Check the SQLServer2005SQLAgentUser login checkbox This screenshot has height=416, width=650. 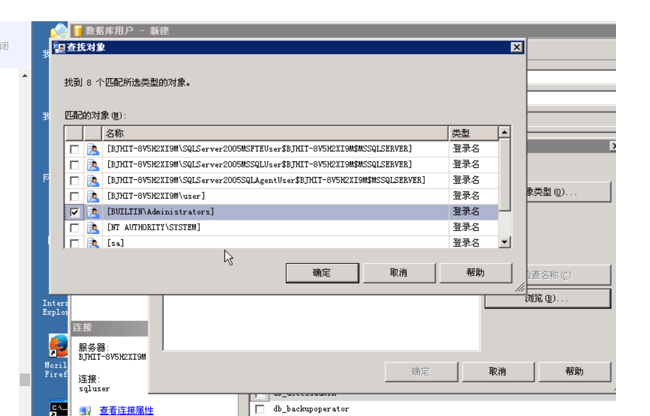tap(74, 181)
